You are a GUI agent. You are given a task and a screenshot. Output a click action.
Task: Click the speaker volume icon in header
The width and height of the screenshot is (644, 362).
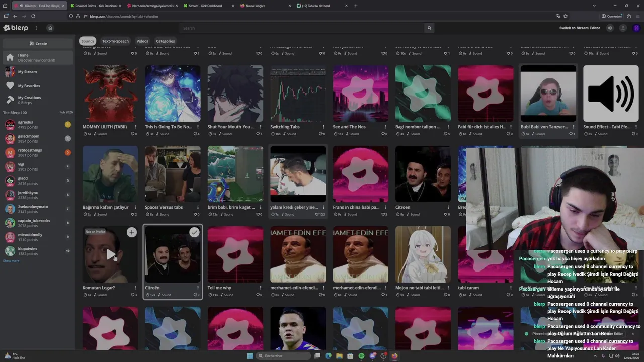[610, 28]
